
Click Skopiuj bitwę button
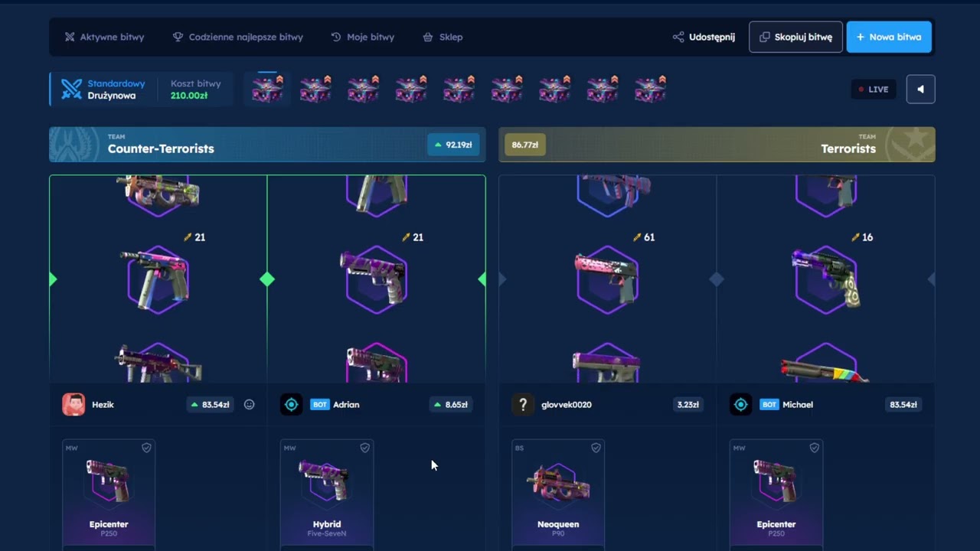[795, 37]
